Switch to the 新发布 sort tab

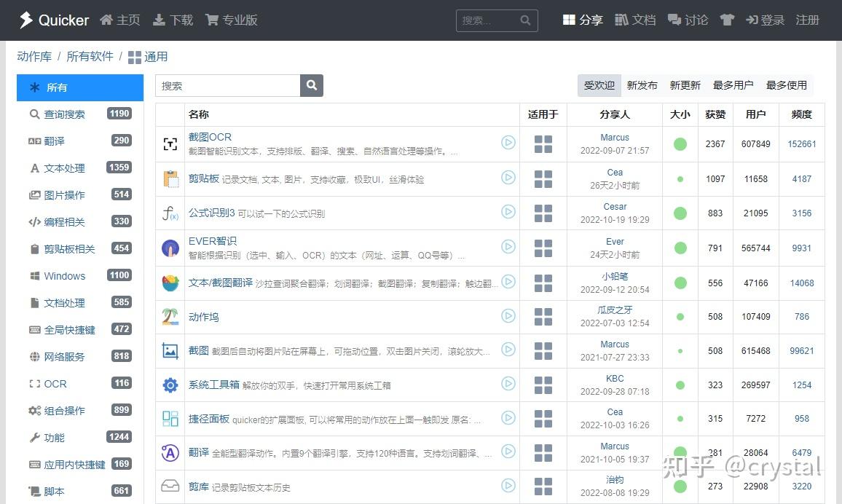click(642, 85)
